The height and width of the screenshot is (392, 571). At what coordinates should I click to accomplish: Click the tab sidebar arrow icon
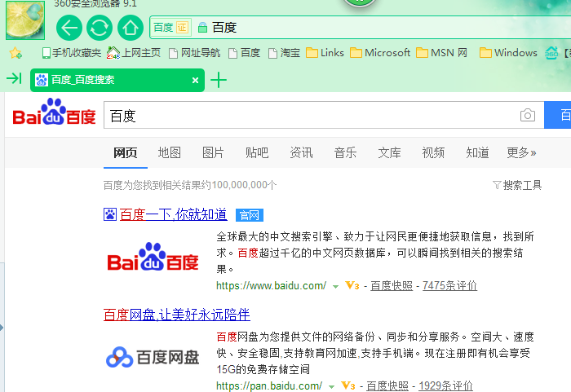13,79
